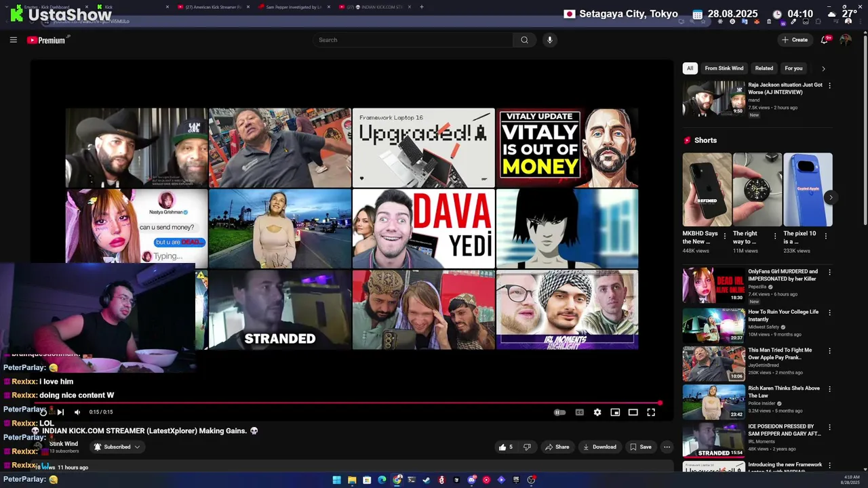Click the Create button
Screen dimensions: 868x488
795,40
